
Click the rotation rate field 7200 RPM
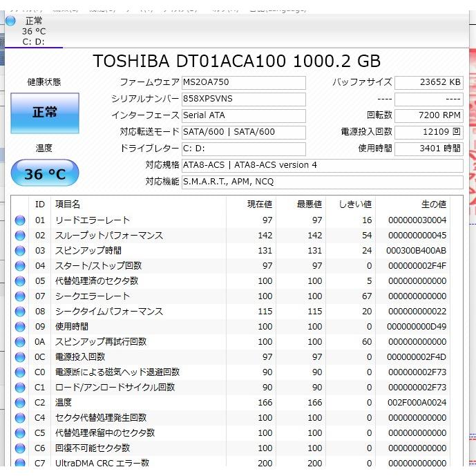pyautogui.click(x=429, y=115)
